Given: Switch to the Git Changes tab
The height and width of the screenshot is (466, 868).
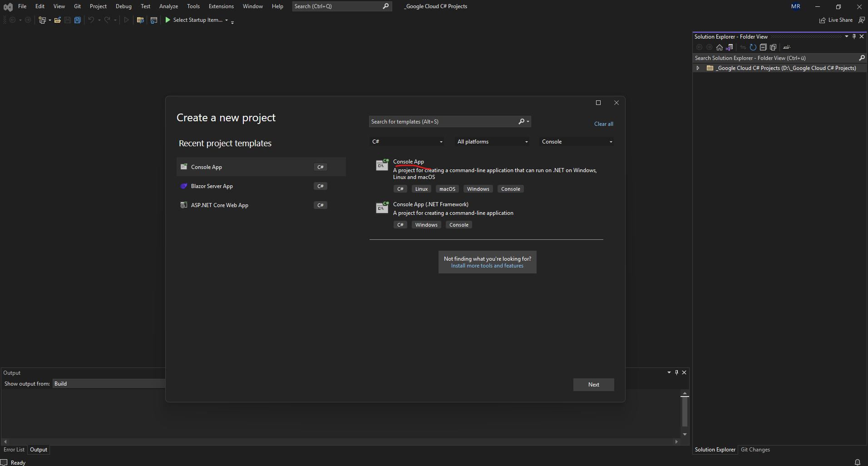Looking at the screenshot, I should tap(755, 450).
